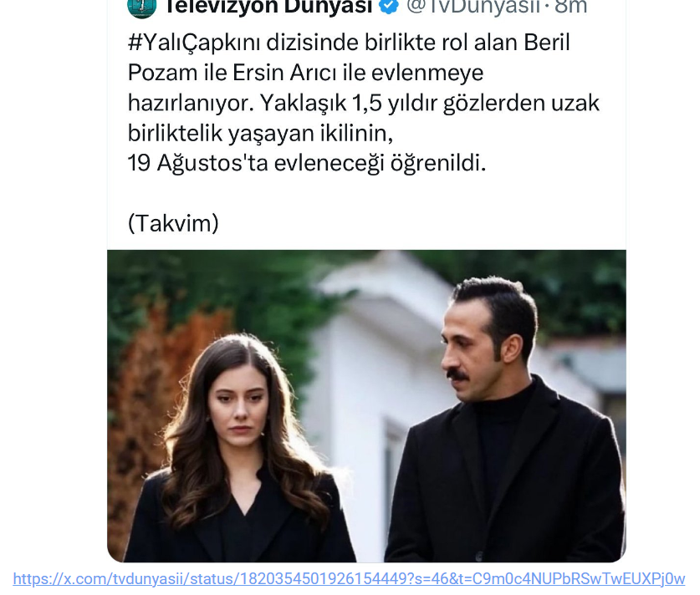
Task: Click the blue verified checkmark badge
Action: point(389,6)
